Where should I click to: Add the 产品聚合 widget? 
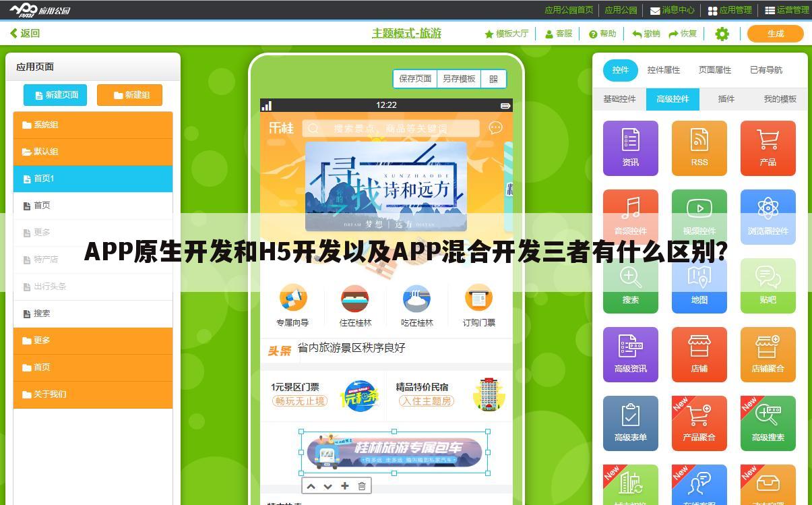coord(699,423)
